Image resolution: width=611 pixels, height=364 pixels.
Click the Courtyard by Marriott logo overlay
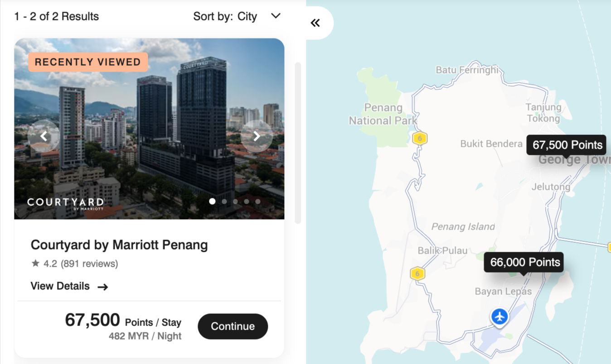pos(66,203)
